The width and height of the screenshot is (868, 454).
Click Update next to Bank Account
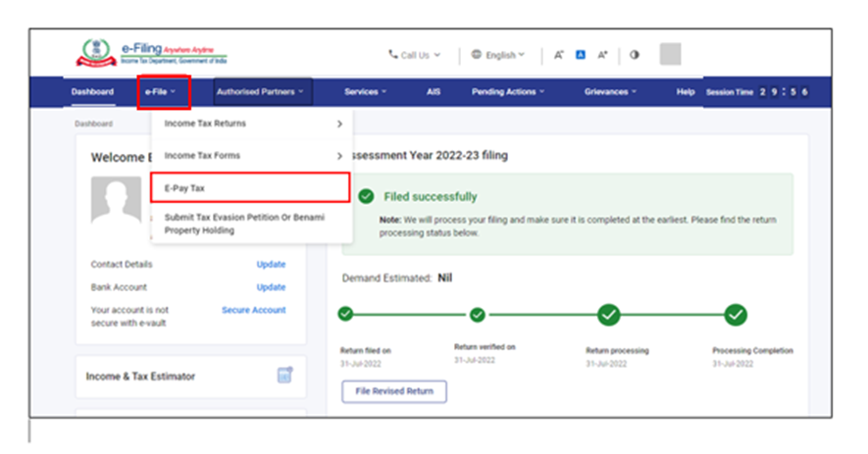click(x=271, y=287)
